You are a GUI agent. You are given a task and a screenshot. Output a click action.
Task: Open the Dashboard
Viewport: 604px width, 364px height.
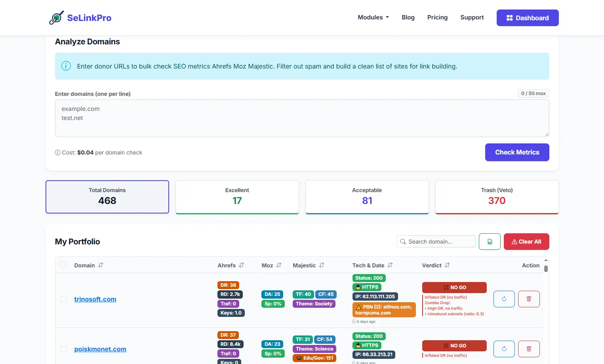click(528, 18)
